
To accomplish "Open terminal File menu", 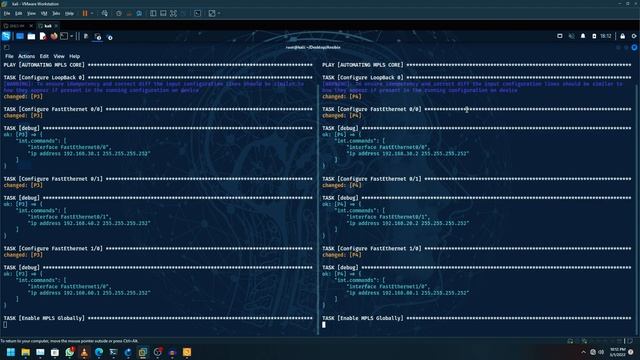I will click(9, 56).
